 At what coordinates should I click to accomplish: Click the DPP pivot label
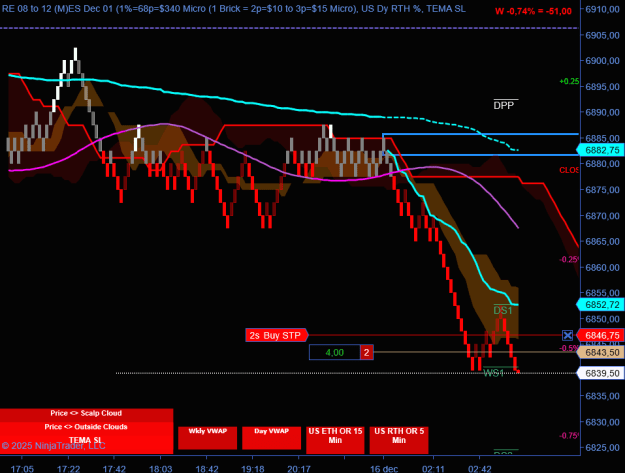pos(504,105)
